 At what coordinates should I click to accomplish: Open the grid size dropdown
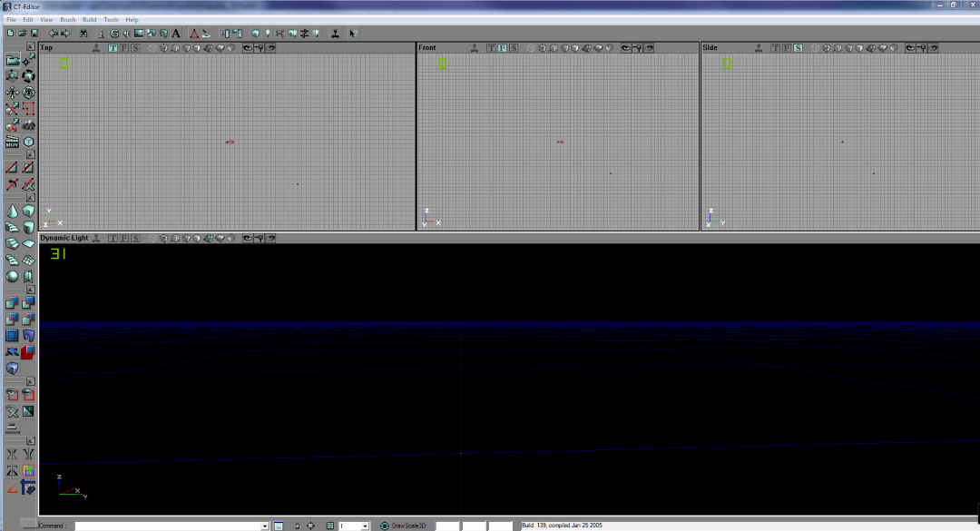(x=365, y=526)
